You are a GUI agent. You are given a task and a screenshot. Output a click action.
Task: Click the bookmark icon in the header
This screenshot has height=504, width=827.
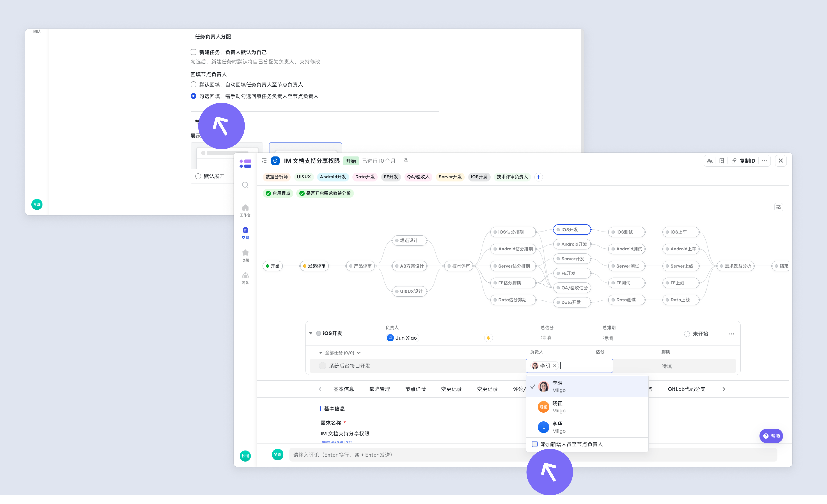[722, 161]
